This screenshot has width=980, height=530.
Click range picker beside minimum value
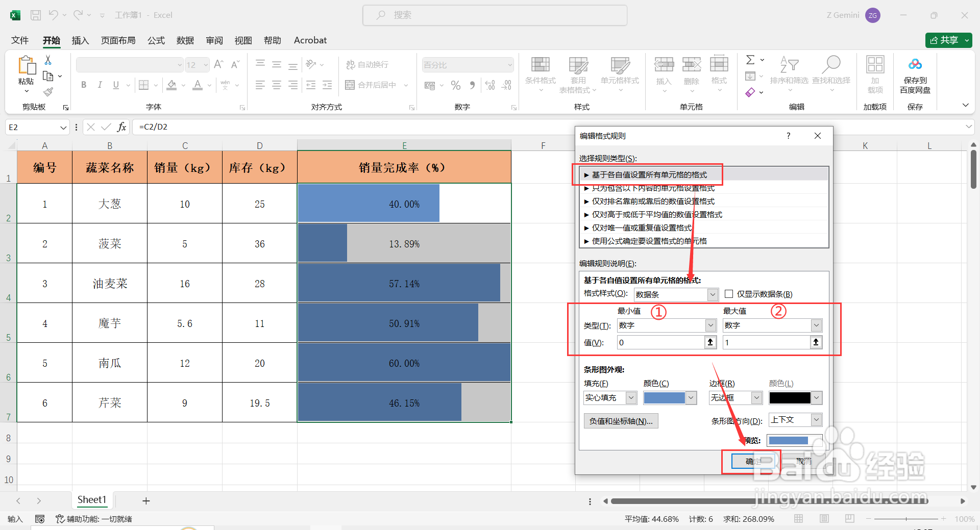tap(710, 343)
